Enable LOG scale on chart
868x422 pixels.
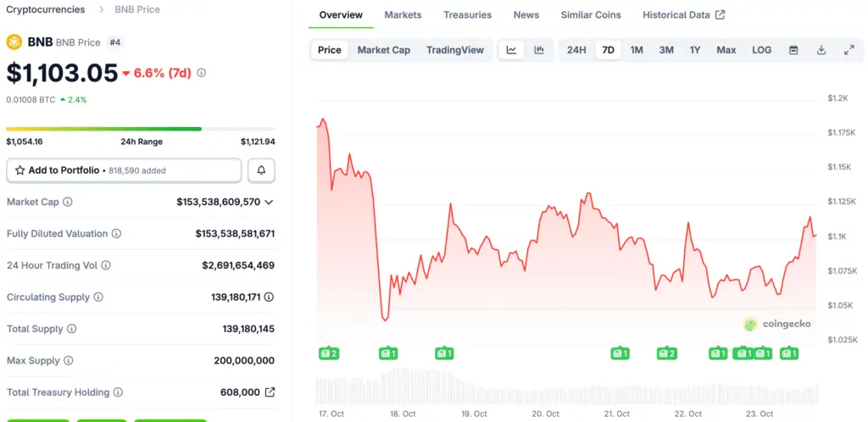click(761, 50)
